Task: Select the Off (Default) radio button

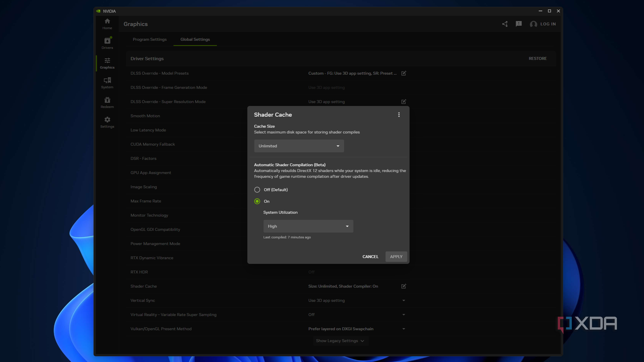Action: point(257,190)
